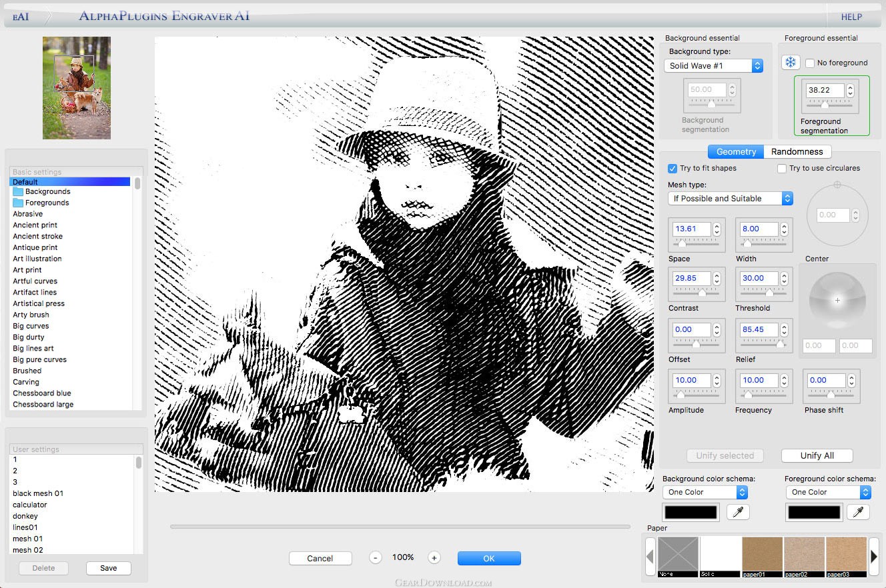Select the paper01 texture
Viewport: 886px width, 588px height.
(x=762, y=557)
